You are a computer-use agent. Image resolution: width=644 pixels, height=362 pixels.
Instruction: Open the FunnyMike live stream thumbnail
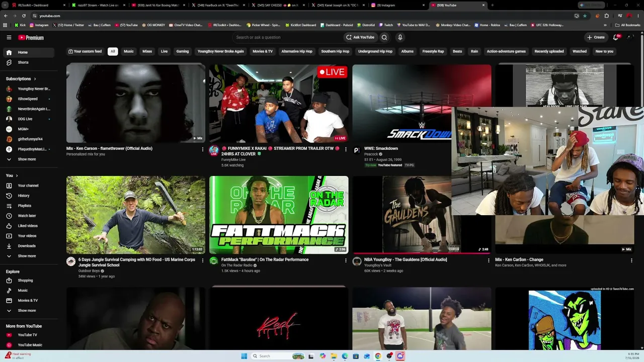coord(279,104)
